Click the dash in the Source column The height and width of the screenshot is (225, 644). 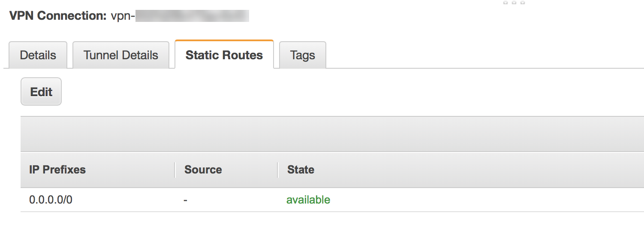pyautogui.click(x=185, y=200)
